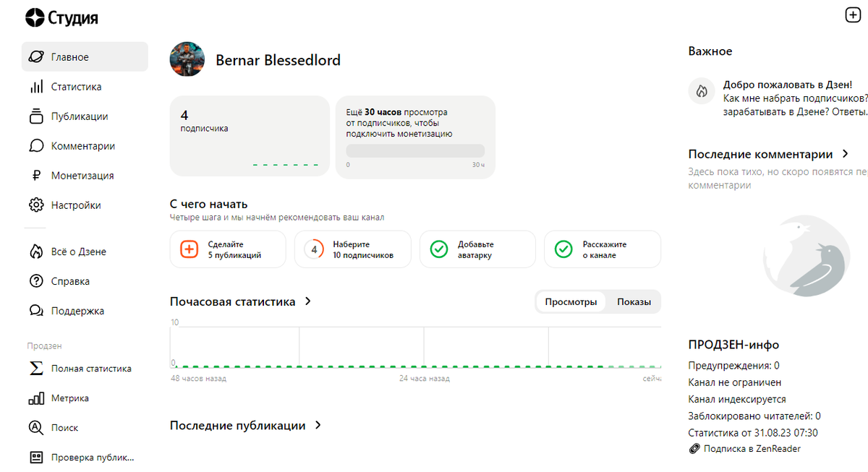
Task: Click the plus icon in top-right corner
Action: 852,14
